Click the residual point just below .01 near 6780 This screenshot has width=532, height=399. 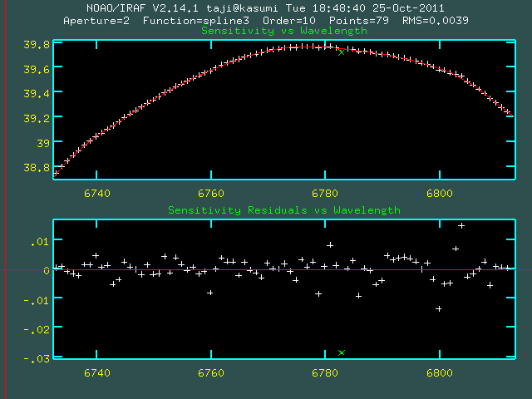(330, 245)
